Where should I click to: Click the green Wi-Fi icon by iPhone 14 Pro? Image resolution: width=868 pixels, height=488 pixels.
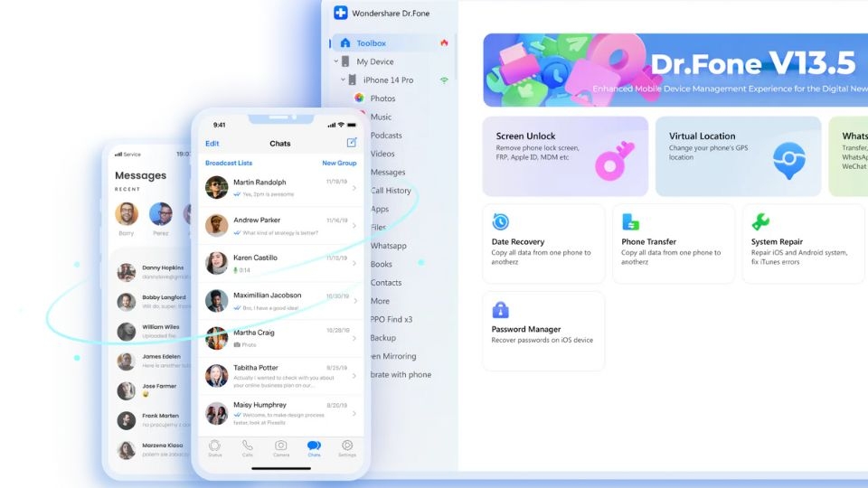pyautogui.click(x=444, y=80)
